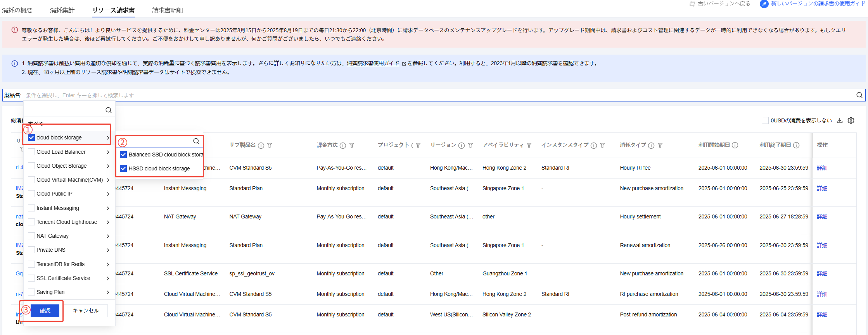This screenshot has width=868, height=335.
Task: Open the table settings gear icon
Action: (x=851, y=120)
